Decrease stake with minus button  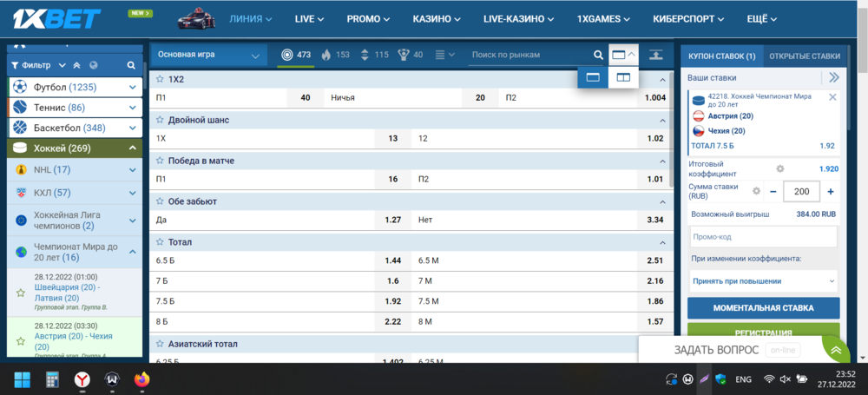pyautogui.click(x=773, y=192)
